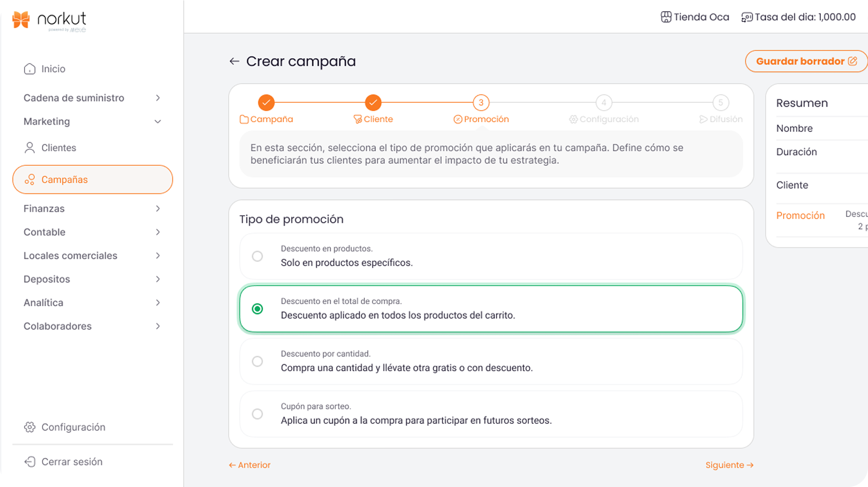Expand the Cadena de suministro menu
The image size is (868, 487).
(x=158, y=98)
